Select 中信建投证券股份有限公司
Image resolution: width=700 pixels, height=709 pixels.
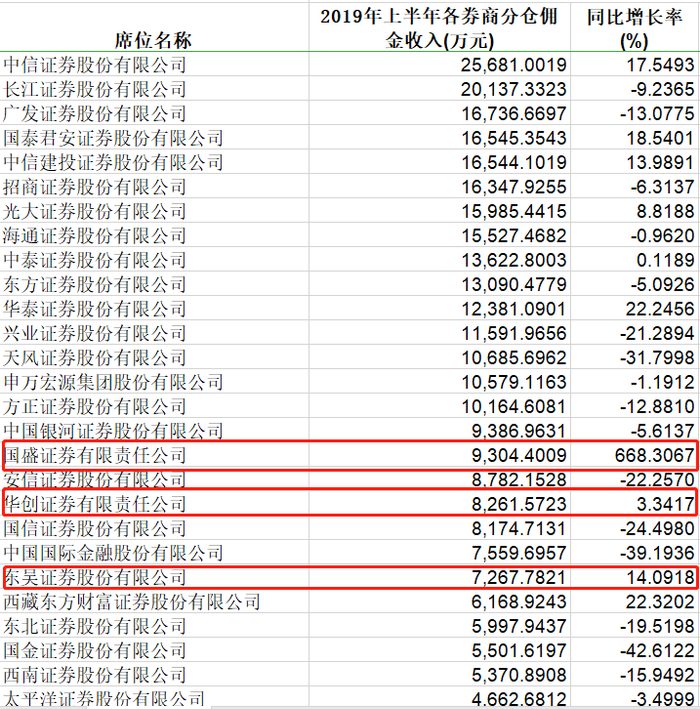tap(113, 162)
